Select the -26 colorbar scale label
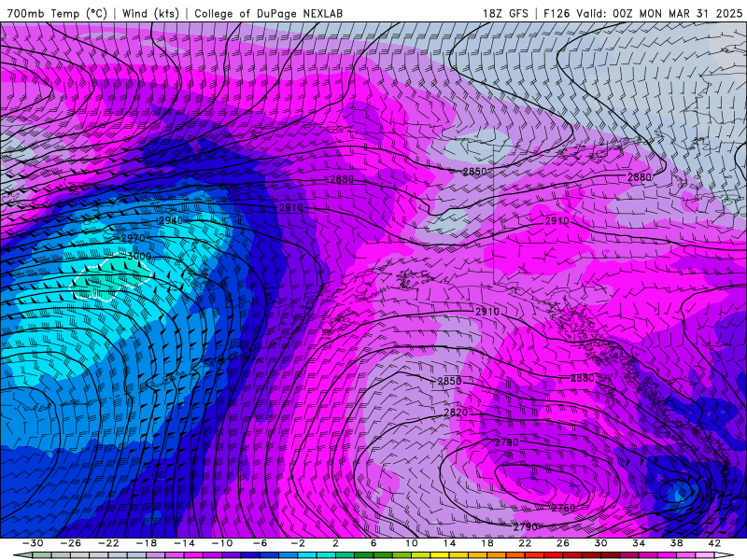The image size is (747, 560). (x=71, y=543)
